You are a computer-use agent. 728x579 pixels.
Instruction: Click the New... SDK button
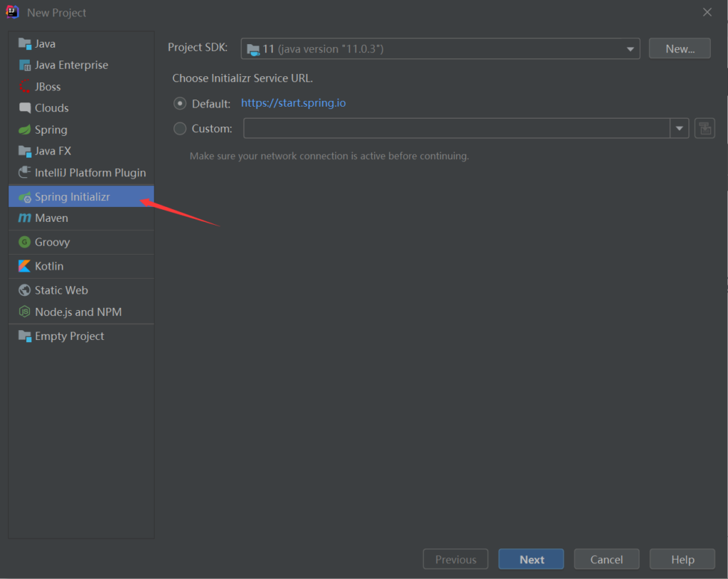680,48
